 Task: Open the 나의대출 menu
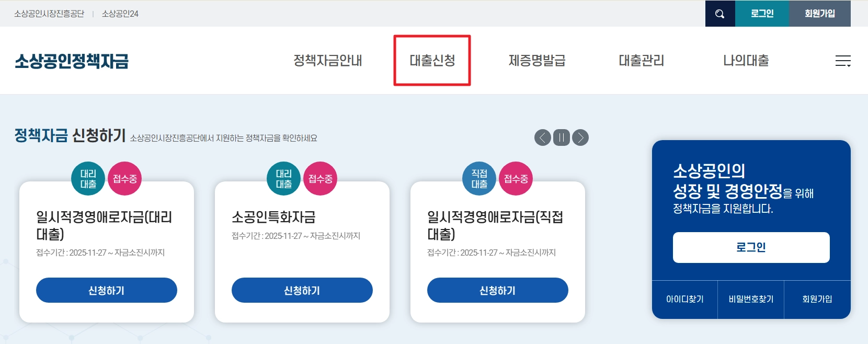pyautogui.click(x=746, y=60)
